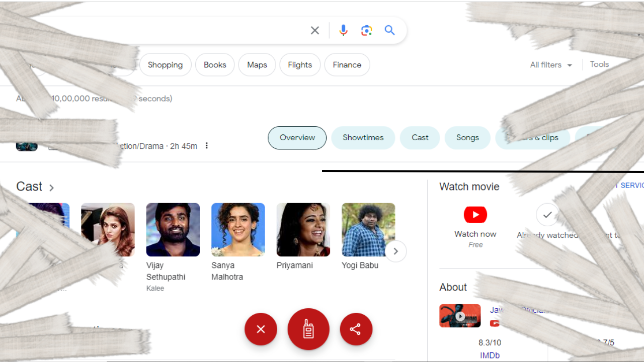The width and height of the screenshot is (644, 362).
Task: Play the trailer video thumbnail in About
Action: click(460, 316)
